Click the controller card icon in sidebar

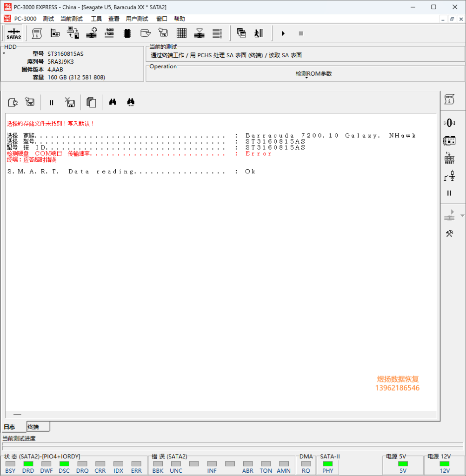pyautogui.click(x=449, y=140)
